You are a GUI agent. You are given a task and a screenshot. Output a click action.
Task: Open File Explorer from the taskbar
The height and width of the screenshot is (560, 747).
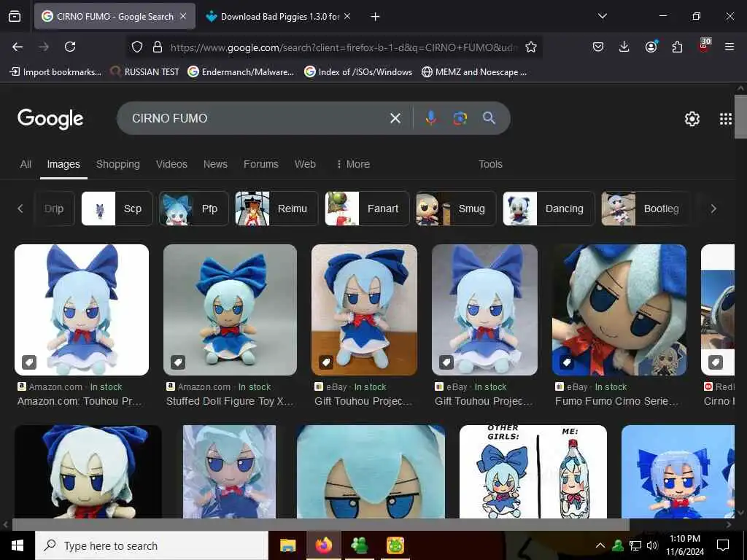[287, 545]
